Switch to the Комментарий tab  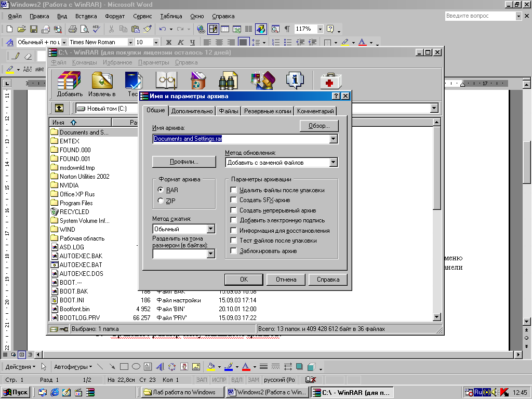[x=315, y=111]
